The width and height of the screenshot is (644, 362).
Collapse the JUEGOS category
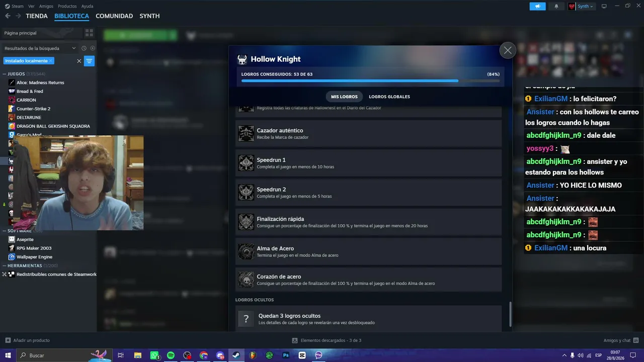click(x=4, y=74)
